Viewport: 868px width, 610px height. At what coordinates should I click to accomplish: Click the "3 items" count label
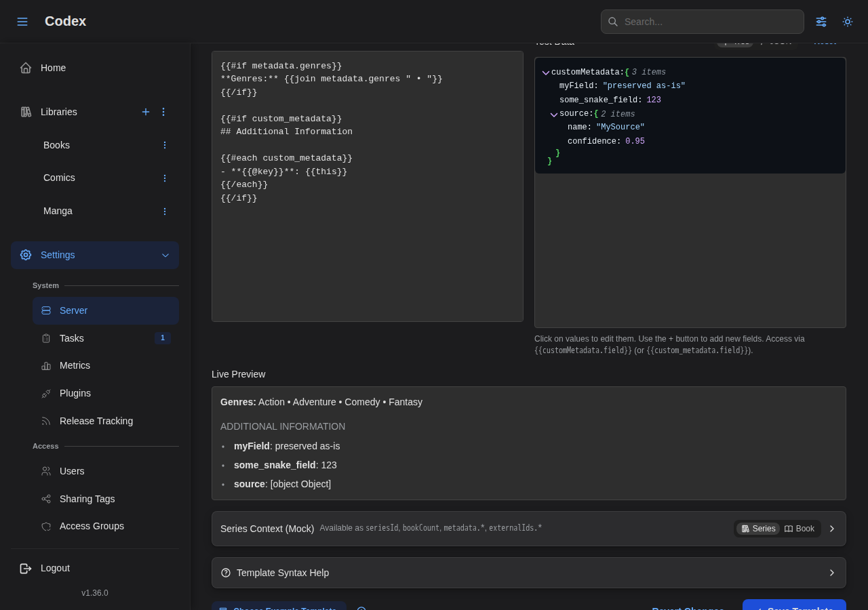coord(649,73)
